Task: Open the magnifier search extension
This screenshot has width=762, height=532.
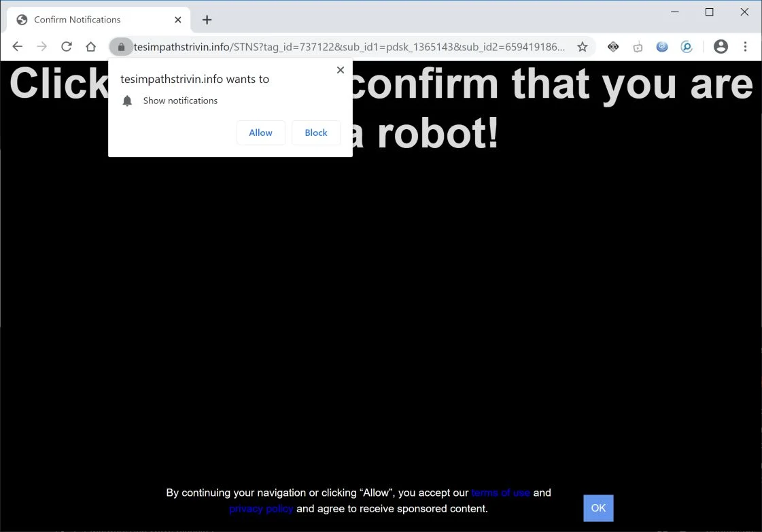Action: coord(686,47)
